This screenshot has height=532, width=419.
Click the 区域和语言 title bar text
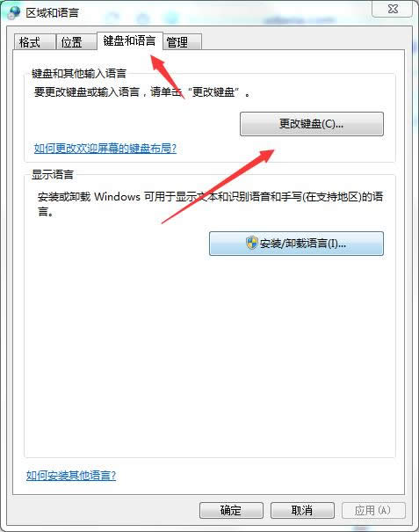[x=52, y=13]
